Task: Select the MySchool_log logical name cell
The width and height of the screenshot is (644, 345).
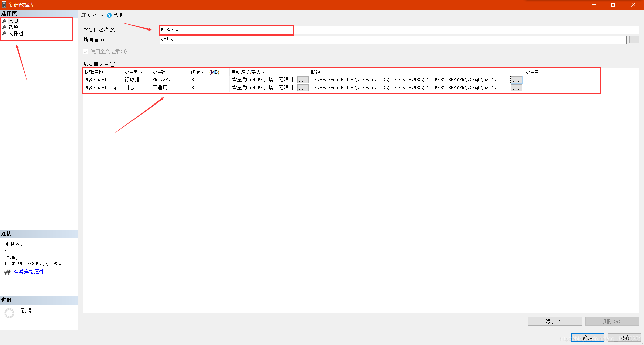Action: (102, 88)
